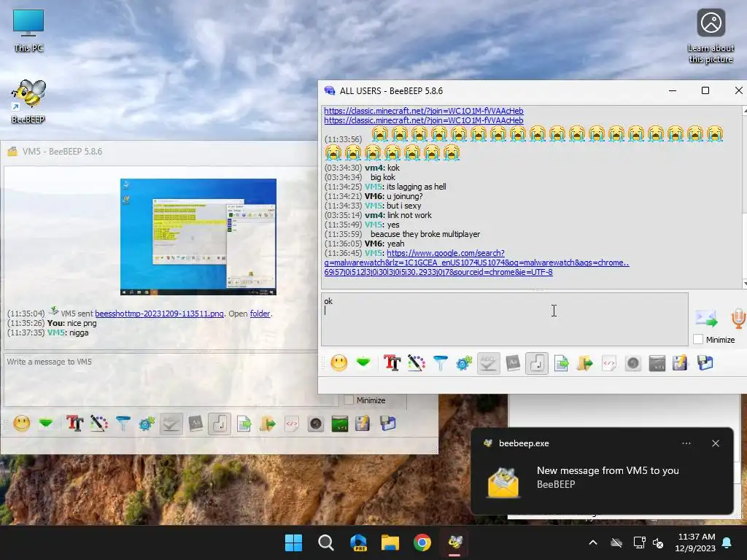The height and width of the screenshot is (560, 747).
Task: Open BeeBEEP desktop shortcut
Action: pos(28,101)
